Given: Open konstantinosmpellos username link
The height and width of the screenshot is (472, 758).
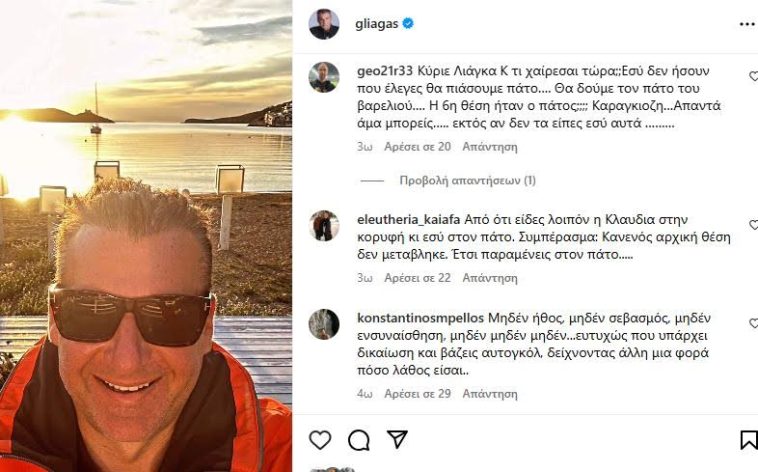Looking at the screenshot, I should pyautogui.click(x=421, y=318).
